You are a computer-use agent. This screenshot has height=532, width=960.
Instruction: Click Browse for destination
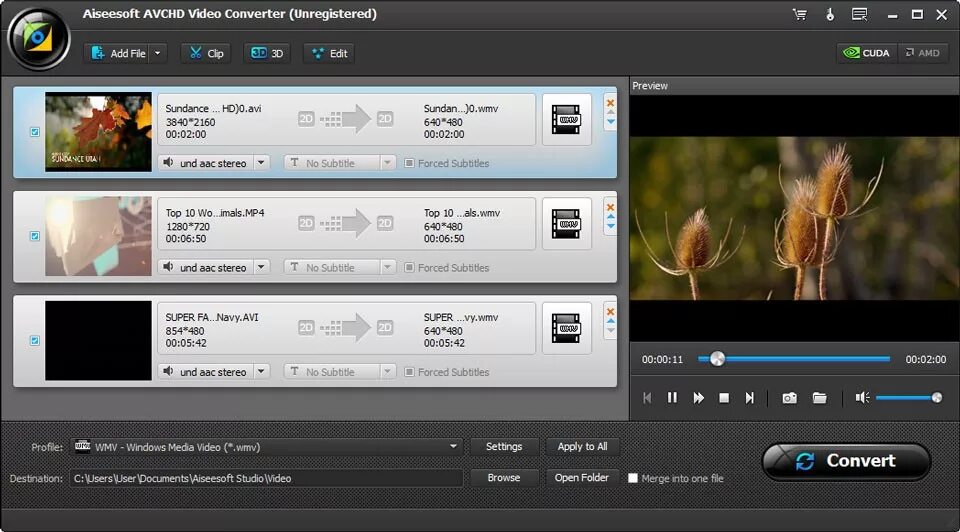504,478
